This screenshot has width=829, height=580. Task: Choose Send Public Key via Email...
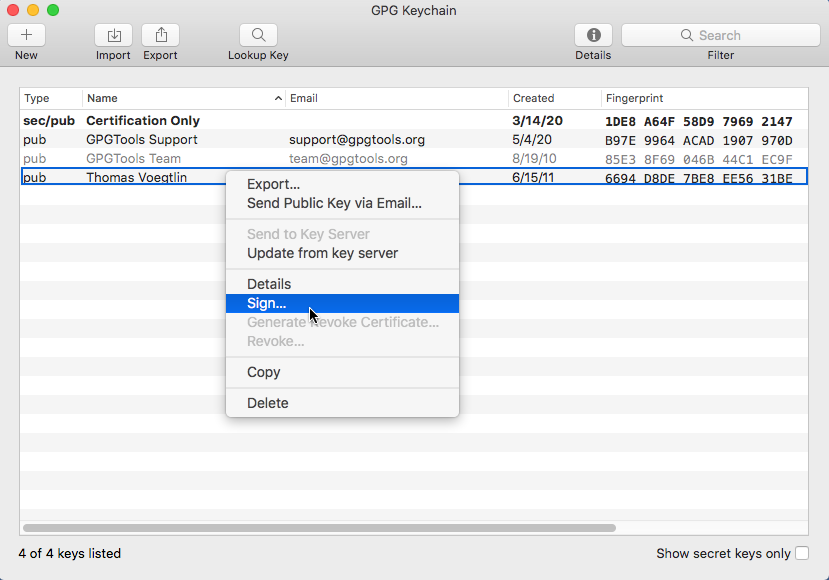pos(342,203)
